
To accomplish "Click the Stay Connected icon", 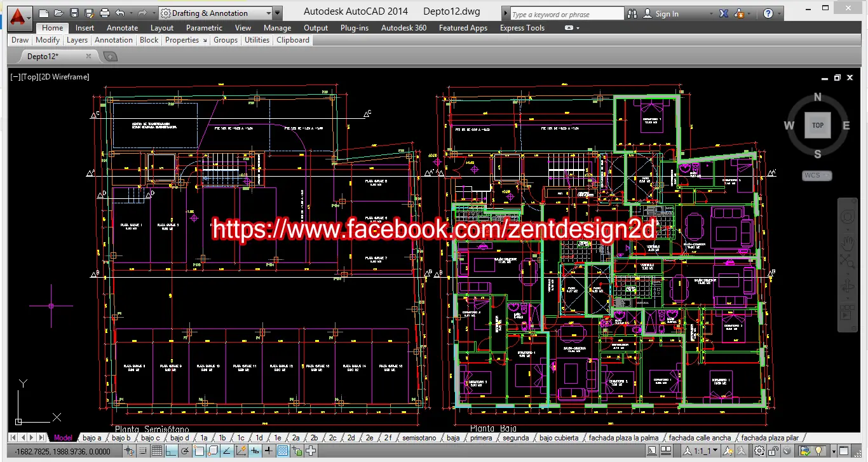I will (740, 13).
